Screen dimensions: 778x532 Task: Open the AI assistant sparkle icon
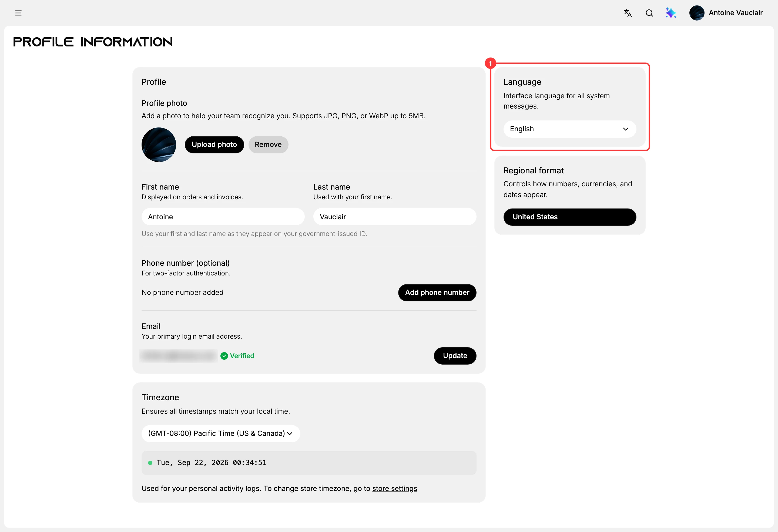click(x=670, y=13)
